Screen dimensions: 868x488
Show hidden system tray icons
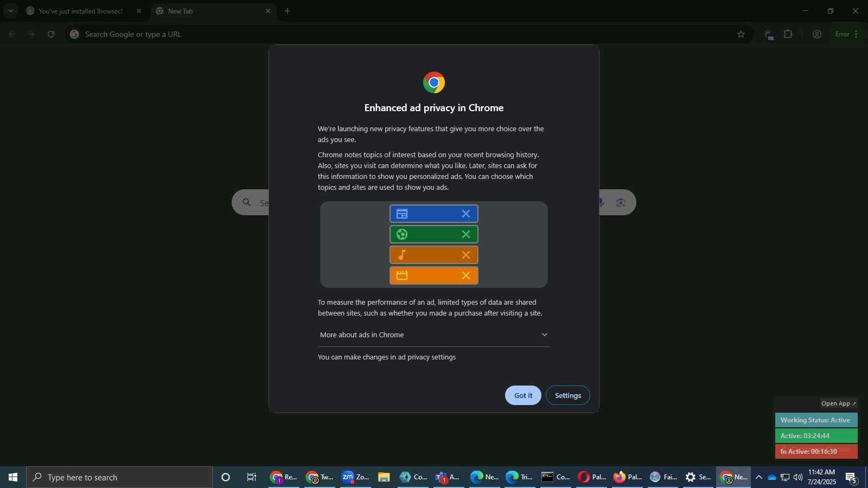coord(759,477)
